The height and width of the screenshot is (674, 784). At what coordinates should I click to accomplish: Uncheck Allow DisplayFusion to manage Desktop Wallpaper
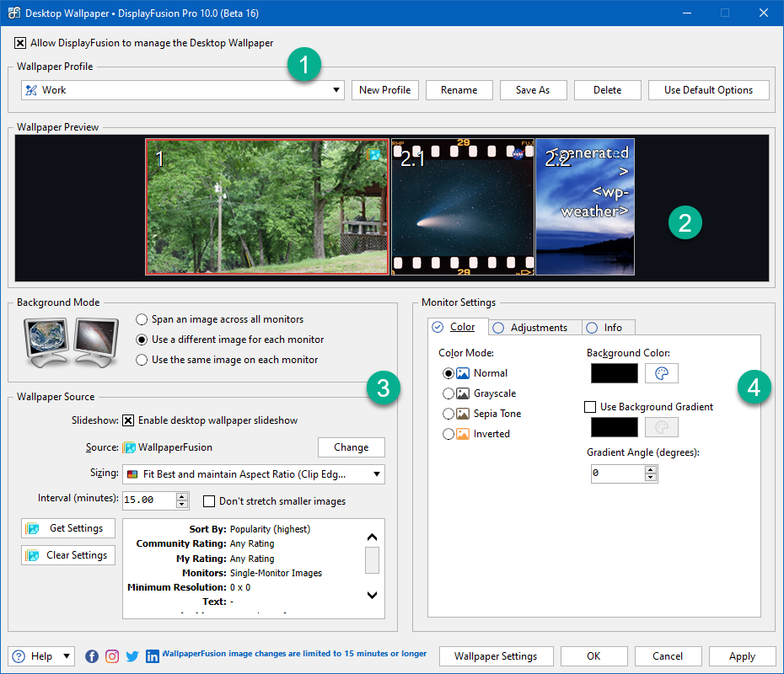click(x=20, y=43)
